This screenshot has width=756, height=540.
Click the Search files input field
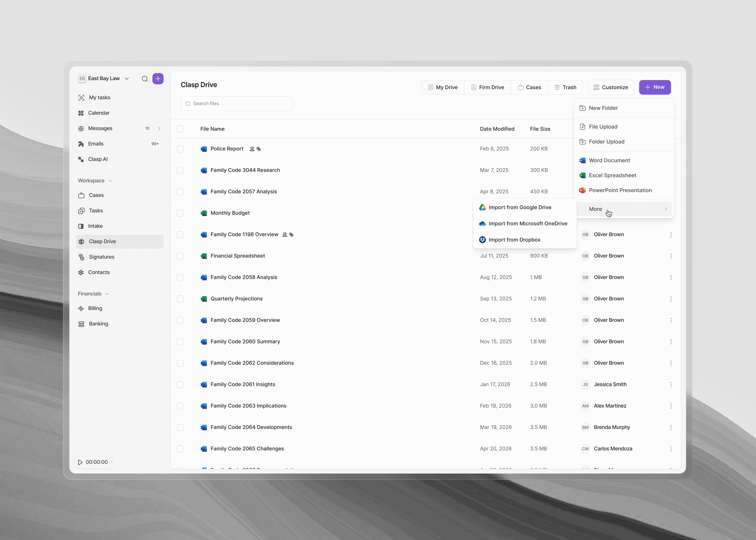pos(237,104)
